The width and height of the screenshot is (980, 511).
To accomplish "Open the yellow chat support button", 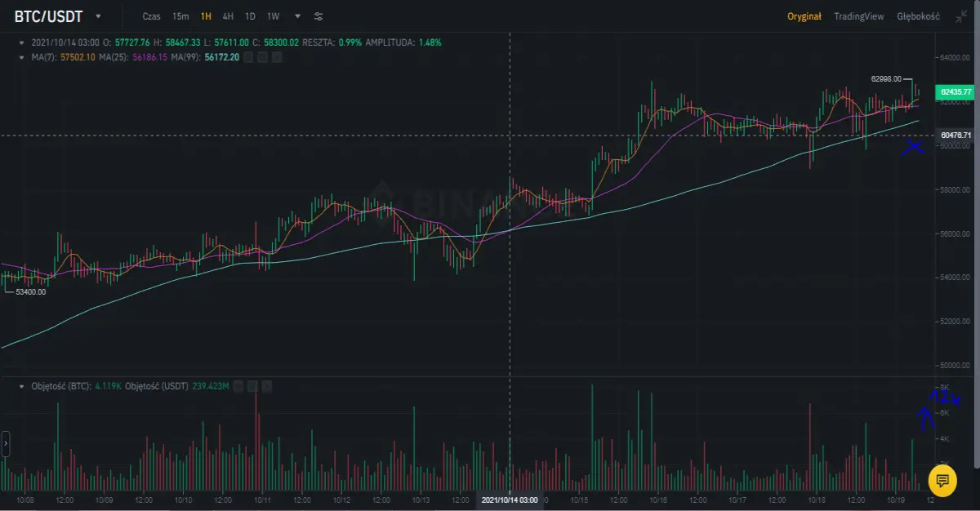I will click(x=942, y=480).
